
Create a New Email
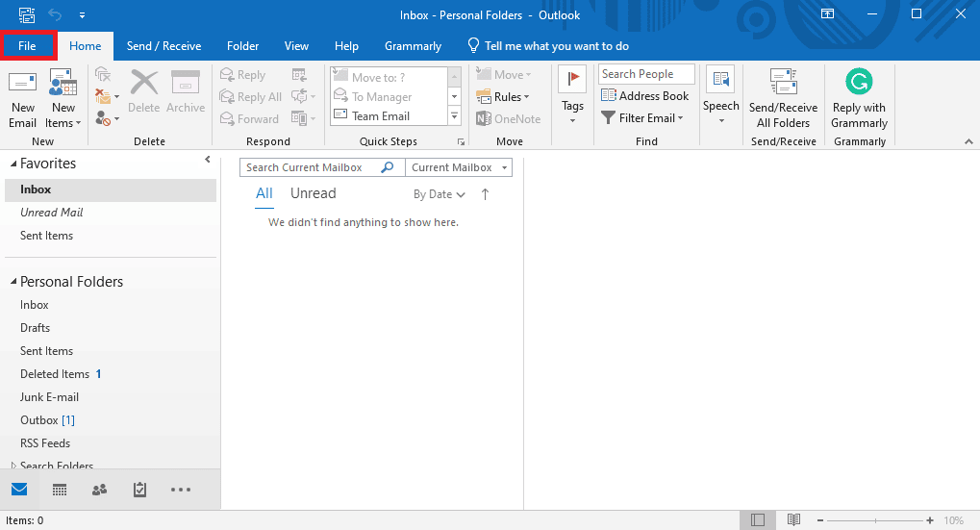tap(22, 99)
